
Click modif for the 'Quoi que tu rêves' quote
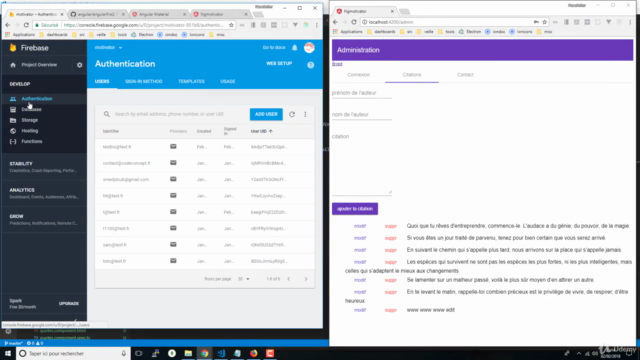[x=360, y=226]
